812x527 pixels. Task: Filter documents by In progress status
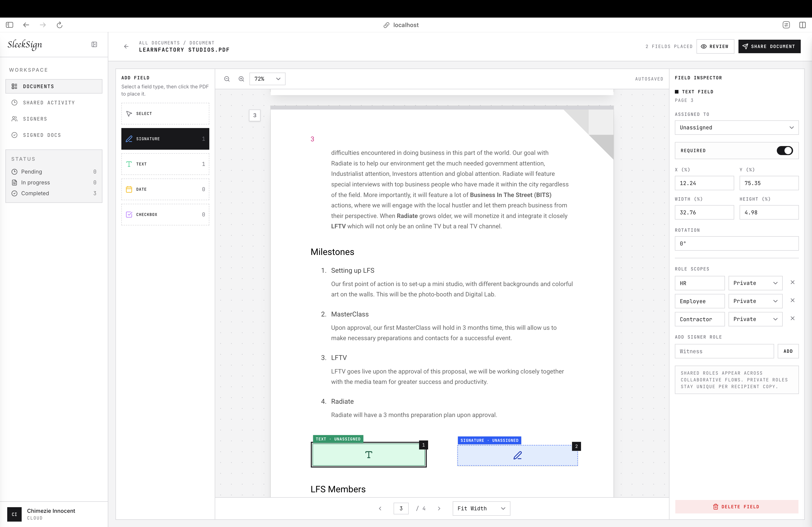[x=54, y=182]
